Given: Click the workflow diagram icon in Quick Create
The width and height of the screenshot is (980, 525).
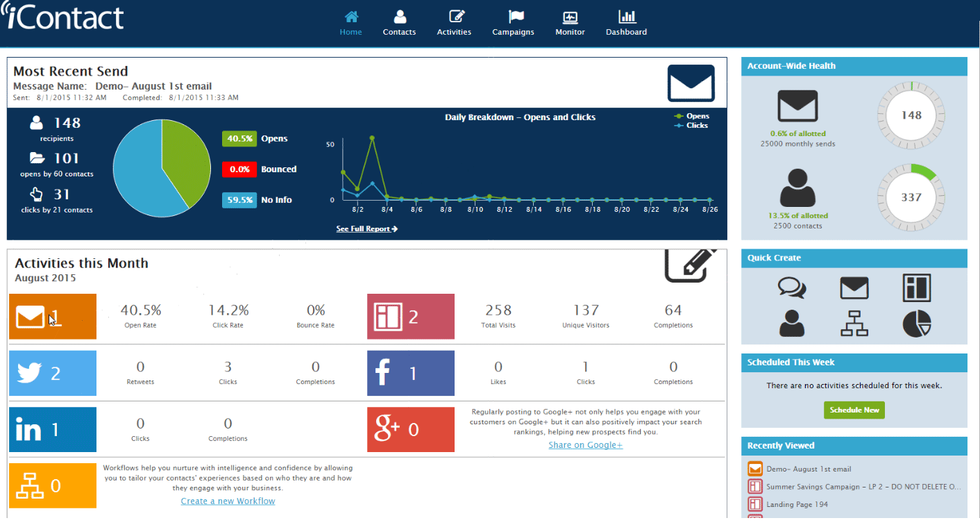Looking at the screenshot, I should 854,323.
